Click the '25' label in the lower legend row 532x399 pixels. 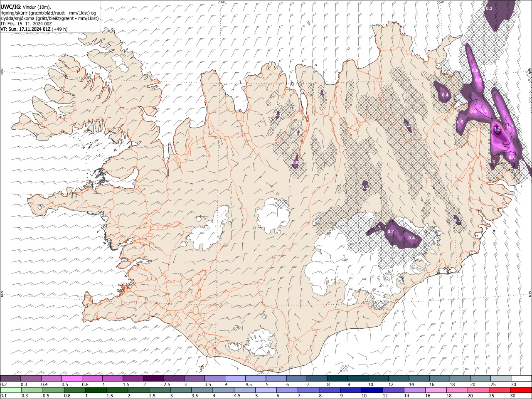(491, 396)
